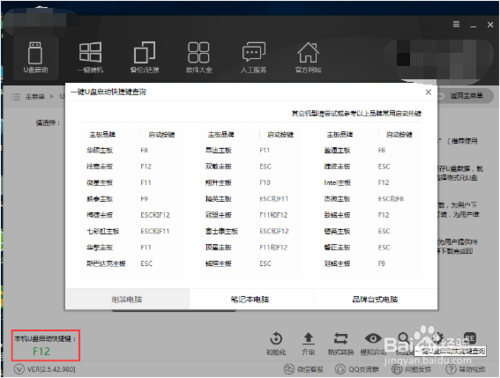Open QQ交流群 link
This screenshot has height=378, width=500.
pyautogui.click(x=357, y=369)
